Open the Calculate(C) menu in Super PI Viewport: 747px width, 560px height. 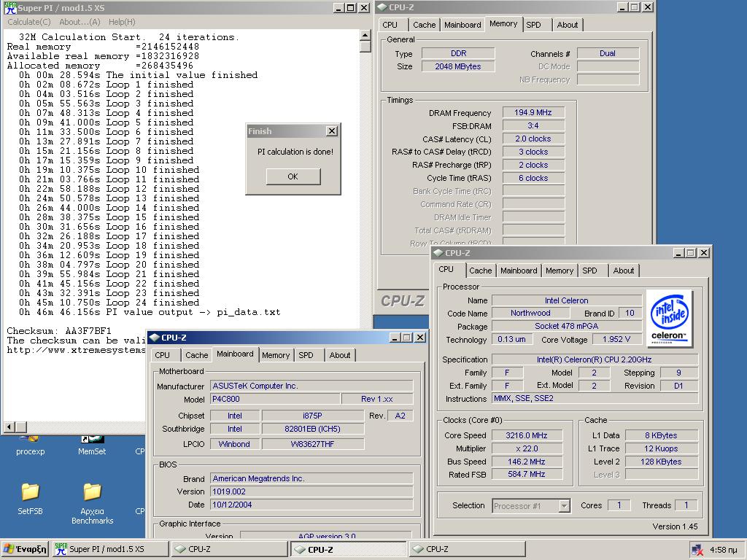point(29,22)
